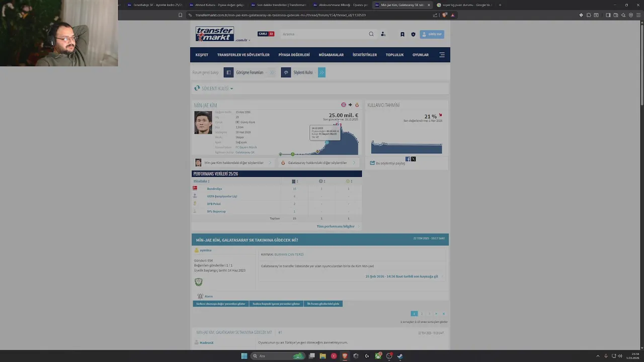Open the SÖYLENTİ KULİSİ dropdown
This screenshot has height=362, width=644.
(x=217, y=88)
